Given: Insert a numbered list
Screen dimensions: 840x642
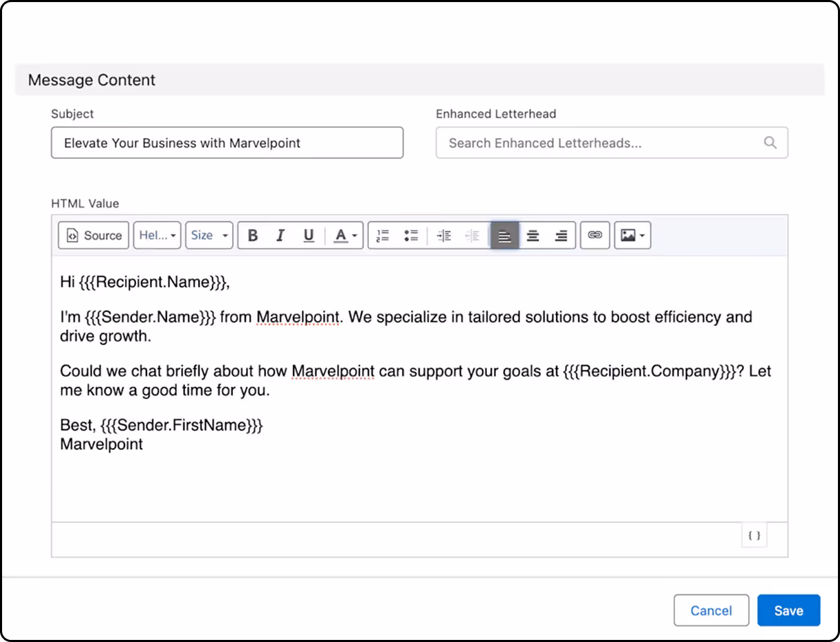Looking at the screenshot, I should tap(383, 235).
